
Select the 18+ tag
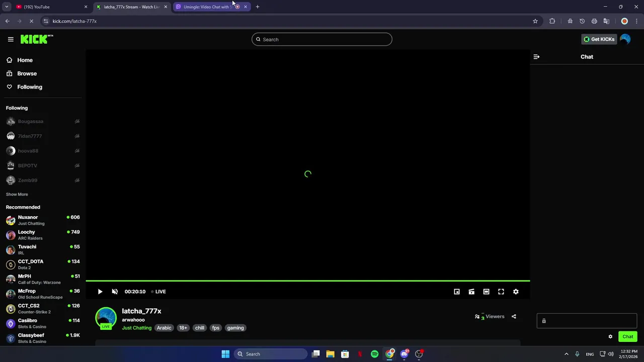tap(183, 328)
